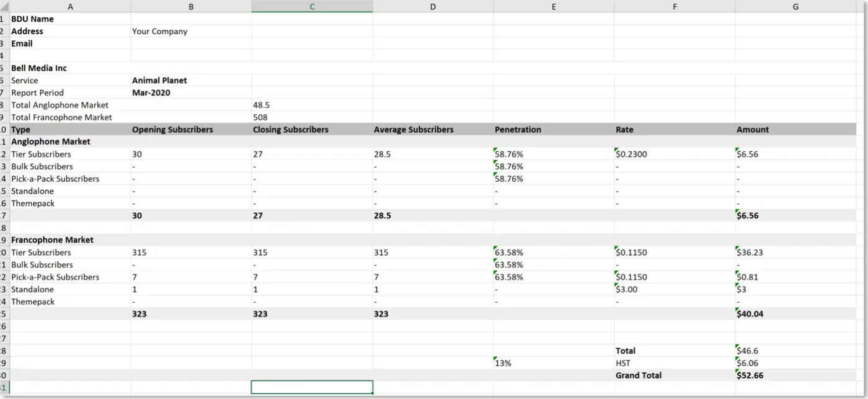This screenshot has height=399, width=868.
Task: Click the 'BDU Name' cell
Action: (x=70, y=19)
